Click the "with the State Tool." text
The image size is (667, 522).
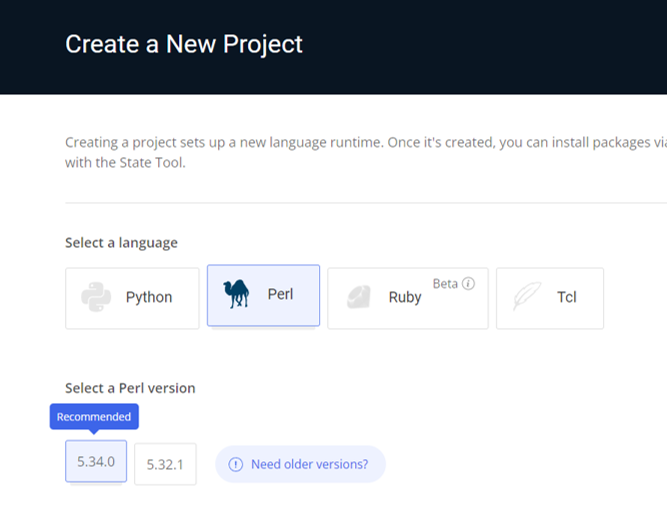click(125, 162)
